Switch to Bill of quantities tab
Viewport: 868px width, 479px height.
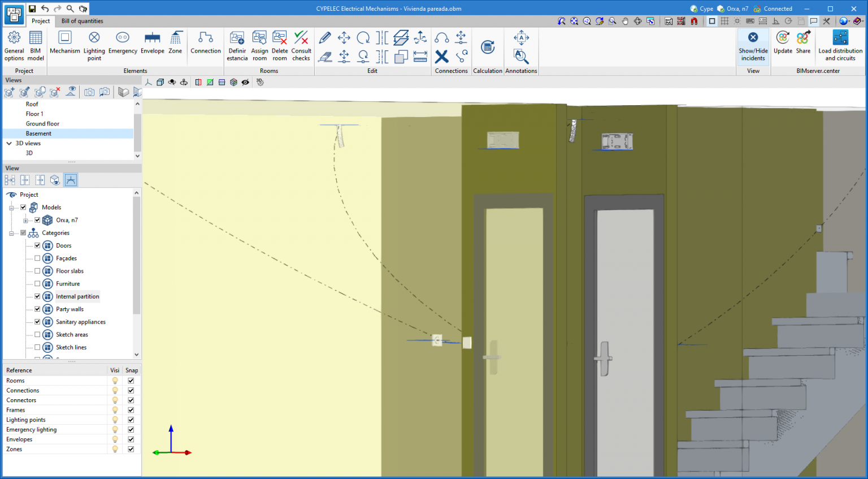[x=83, y=21]
